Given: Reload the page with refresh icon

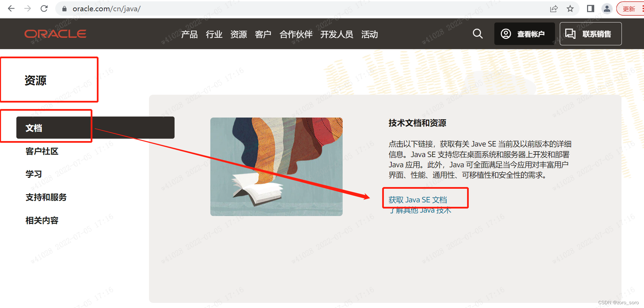Looking at the screenshot, I should (44, 9).
